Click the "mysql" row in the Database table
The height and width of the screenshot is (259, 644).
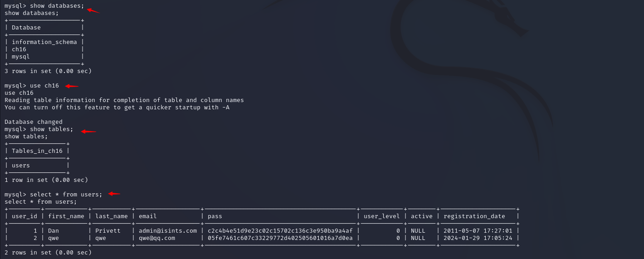(x=21, y=56)
